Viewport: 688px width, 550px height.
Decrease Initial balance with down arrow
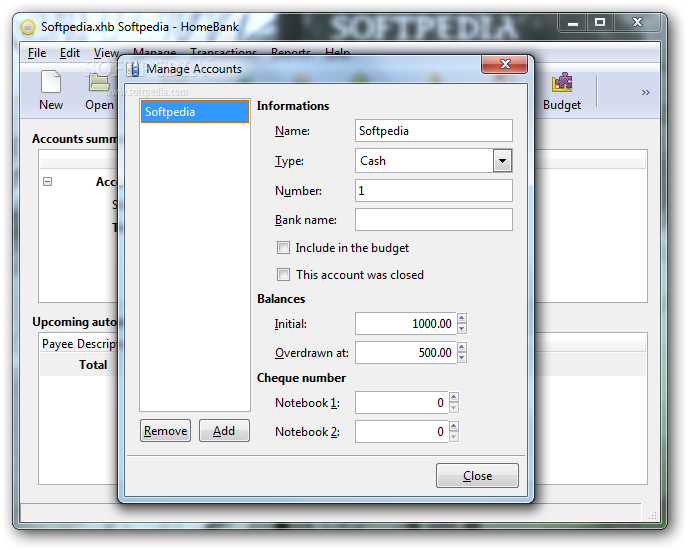tap(462, 328)
